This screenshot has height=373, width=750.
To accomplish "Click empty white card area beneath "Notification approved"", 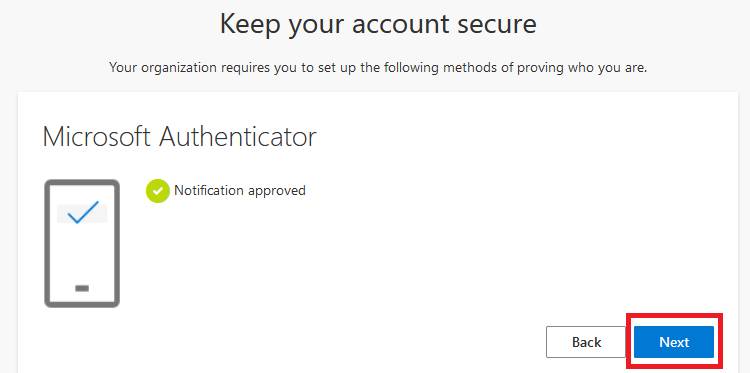I will point(335,258).
